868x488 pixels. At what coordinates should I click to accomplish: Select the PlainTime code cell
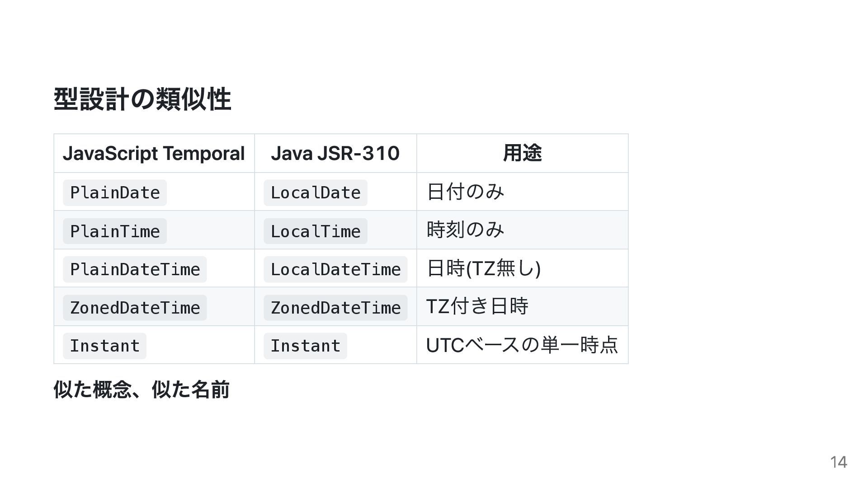115,231
